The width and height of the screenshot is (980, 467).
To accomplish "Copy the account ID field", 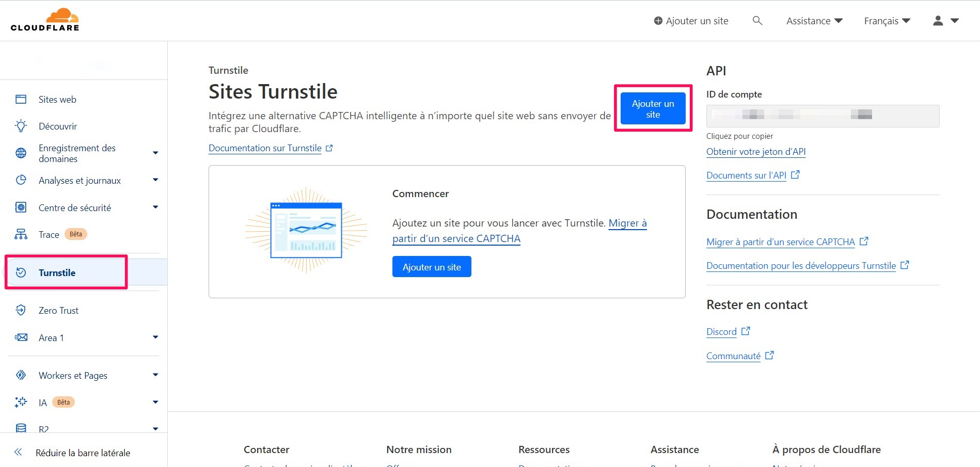I will click(x=823, y=116).
